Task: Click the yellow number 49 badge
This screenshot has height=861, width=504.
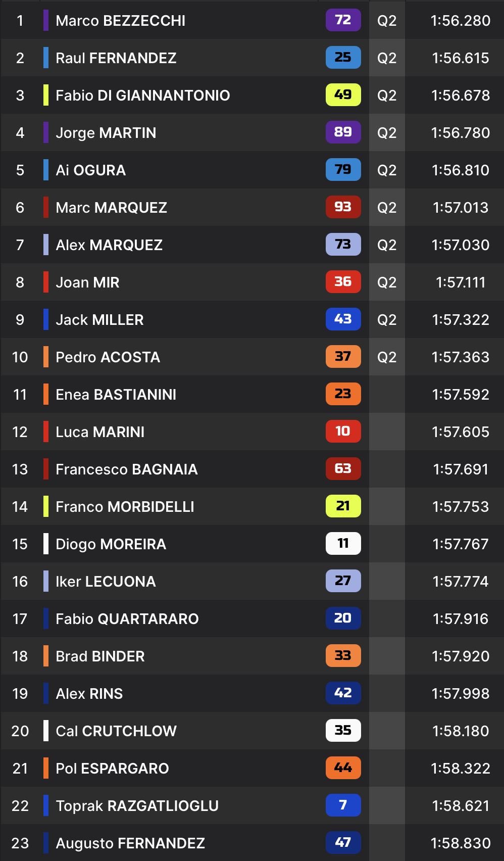Action: click(343, 95)
